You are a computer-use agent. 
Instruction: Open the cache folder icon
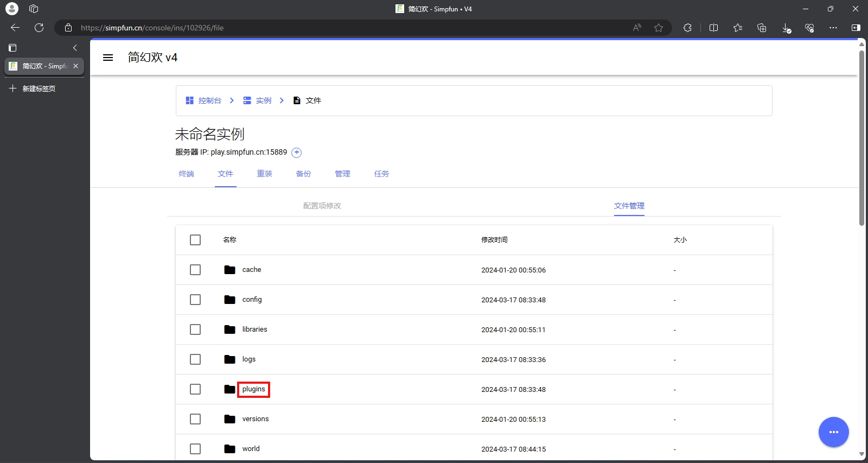229,270
